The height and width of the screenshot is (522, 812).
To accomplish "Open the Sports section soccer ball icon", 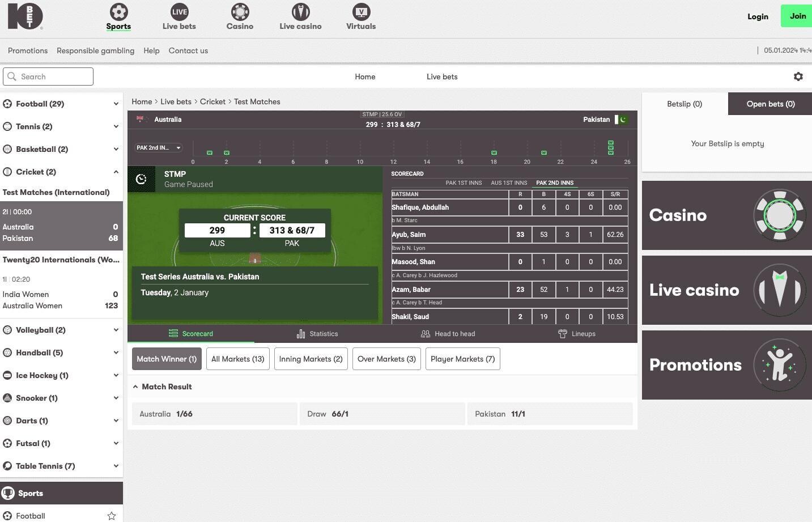I will [118, 11].
